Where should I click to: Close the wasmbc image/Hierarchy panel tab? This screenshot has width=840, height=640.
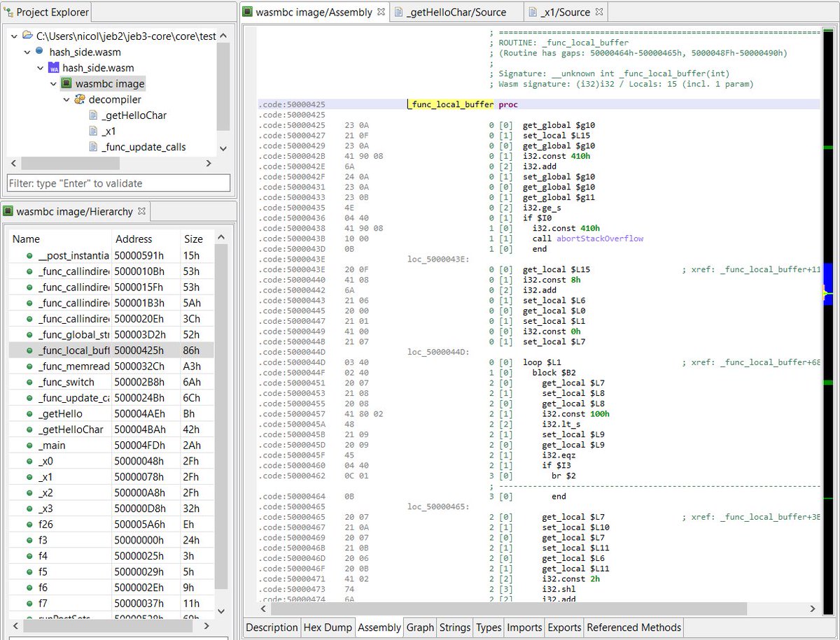click(141, 211)
